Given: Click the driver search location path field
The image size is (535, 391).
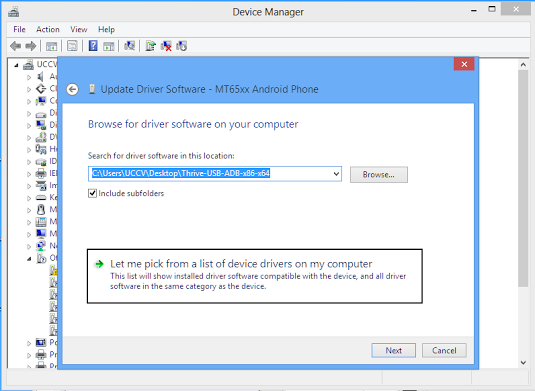Looking at the screenshot, I should click(x=215, y=174).
